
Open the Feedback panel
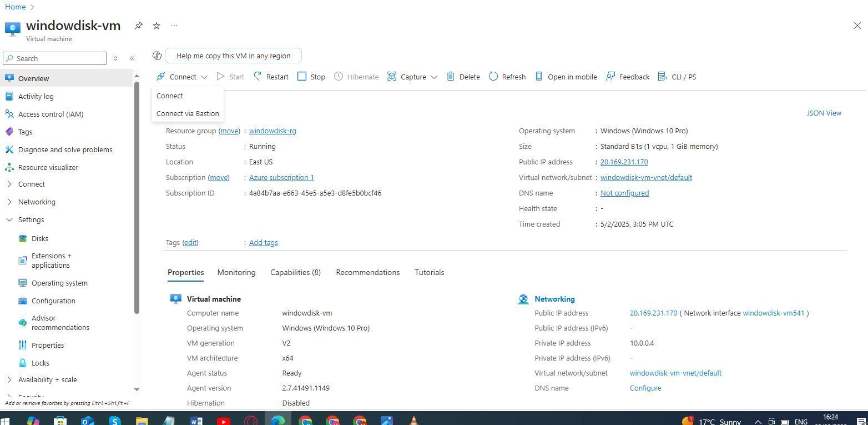628,77
